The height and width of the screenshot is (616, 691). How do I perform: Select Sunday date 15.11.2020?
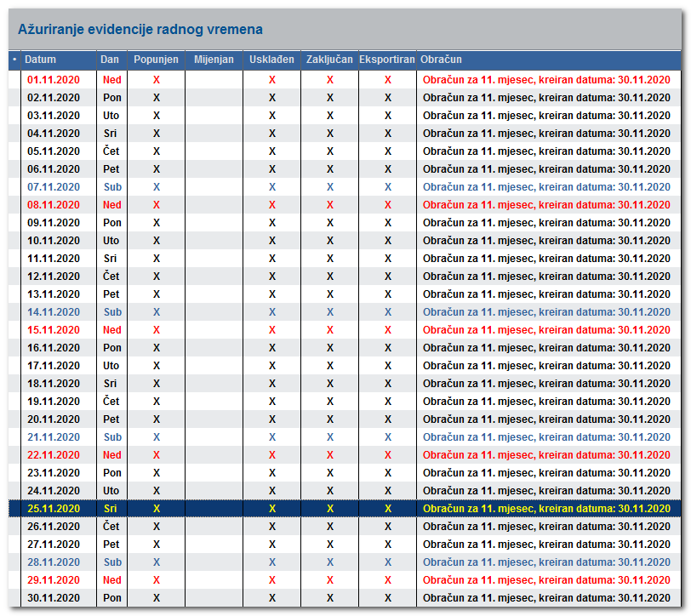tap(54, 330)
